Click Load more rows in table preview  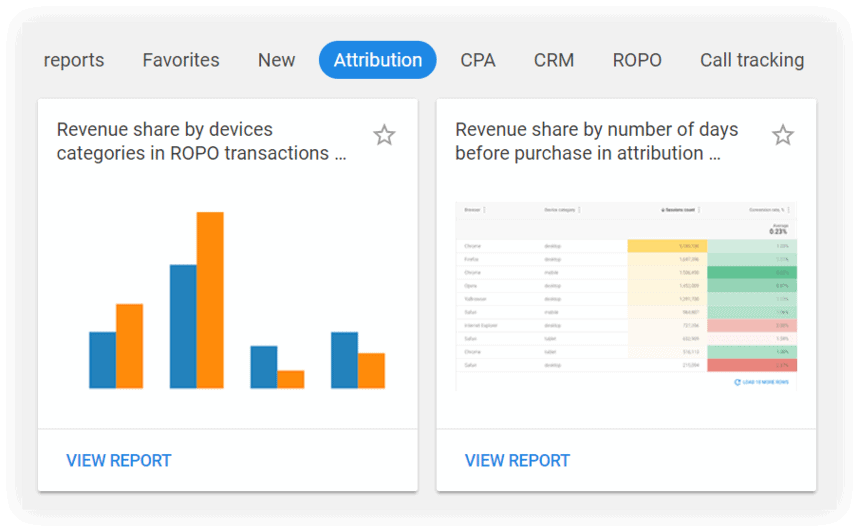click(761, 382)
